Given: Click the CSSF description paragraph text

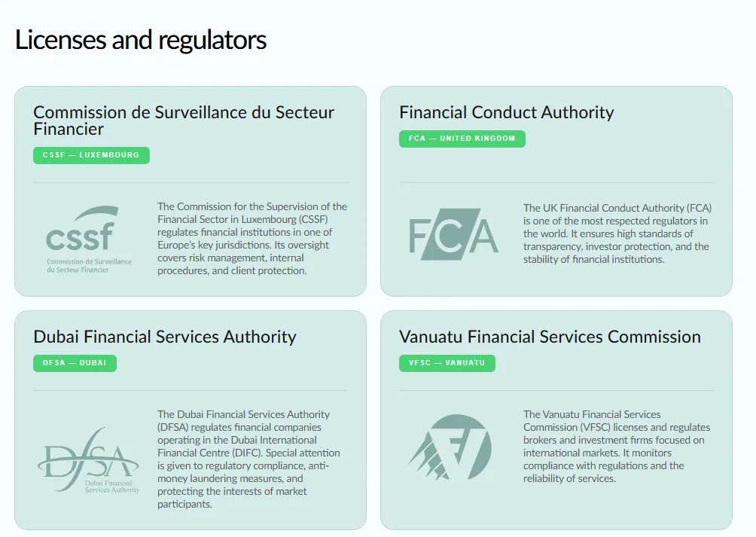Looking at the screenshot, I should [252, 239].
